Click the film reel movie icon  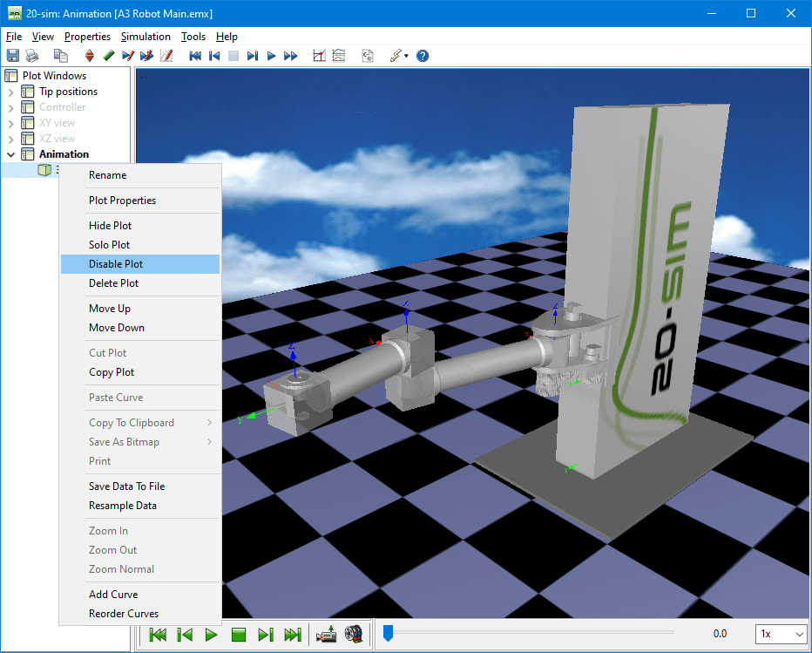(x=353, y=634)
